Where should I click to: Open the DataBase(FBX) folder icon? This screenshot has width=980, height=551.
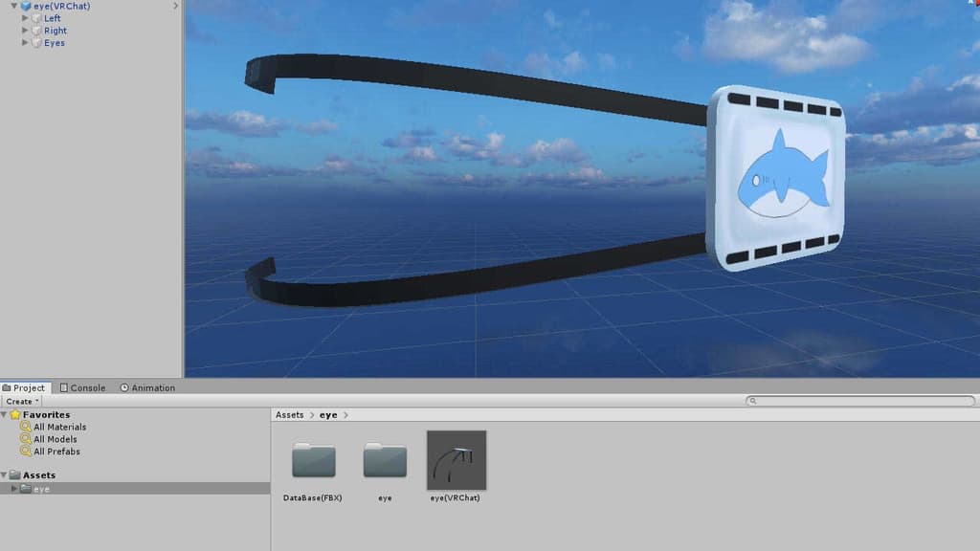click(x=313, y=461)
